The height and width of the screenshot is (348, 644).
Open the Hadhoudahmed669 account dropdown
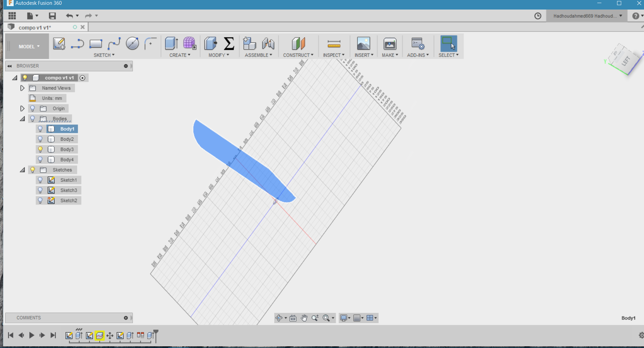(587, 16)
